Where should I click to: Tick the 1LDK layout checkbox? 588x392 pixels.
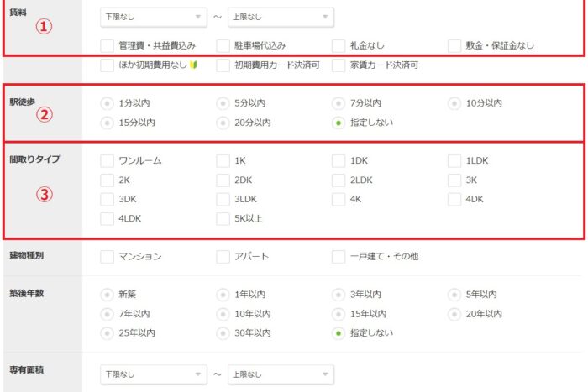tap(454, 161)
